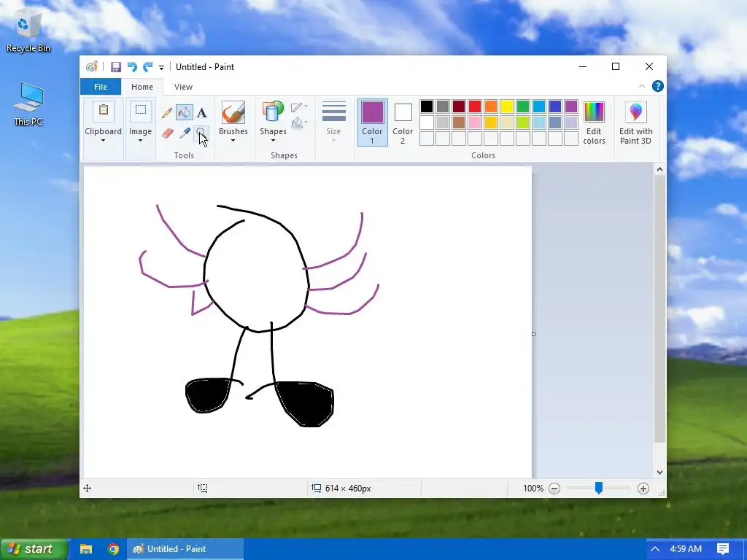
Task: Open the Size line thickness picker
Action: coord(334,122)
